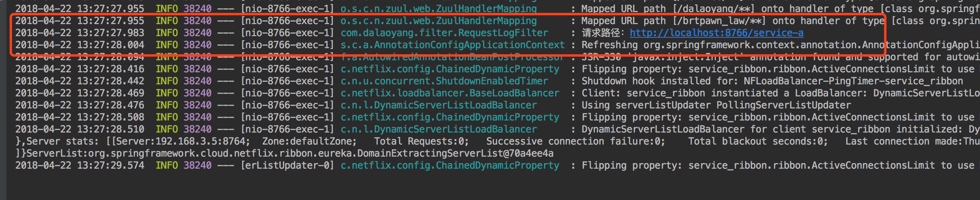This screenshot has width=980, height=200.
Task: Click the ShutdownEnabledTimer logger name
Action: point(444,81)
